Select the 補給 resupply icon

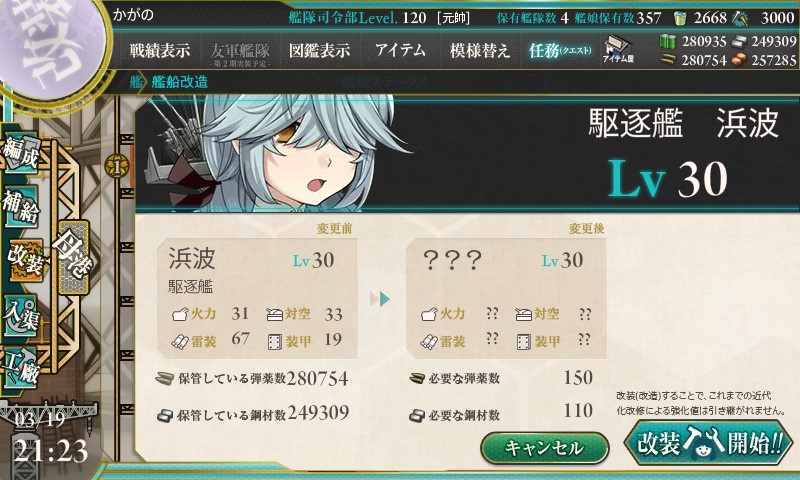coord(20,206)
